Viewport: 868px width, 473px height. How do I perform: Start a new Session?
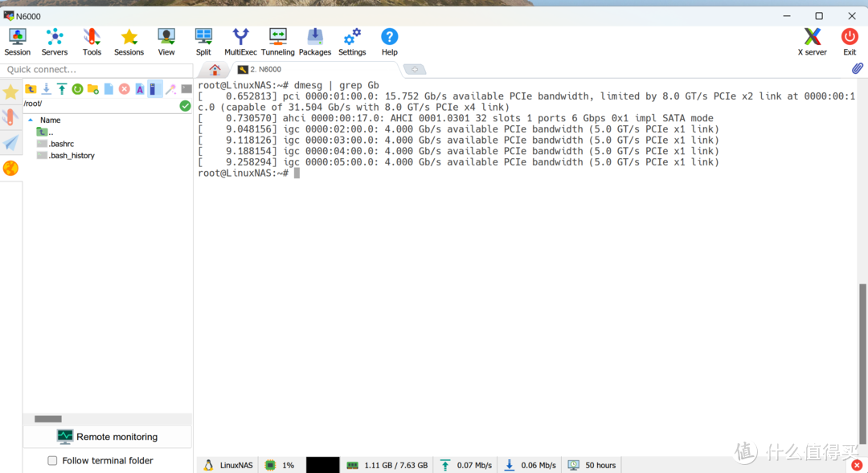coord(17,41)
